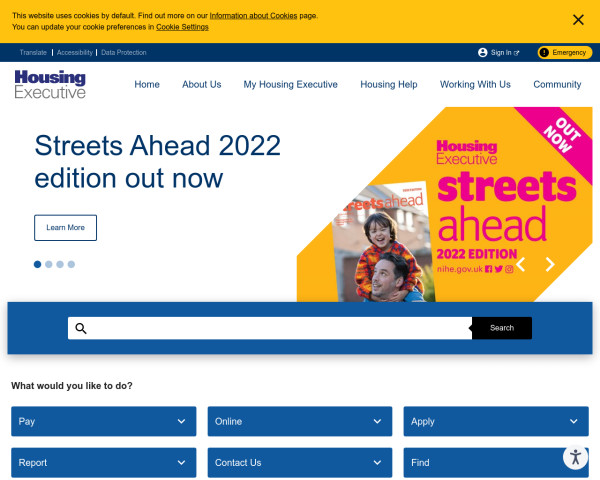The width and height of the screenshot is (600, 480).
Task: Select the fourth carousel slide dot
Action: click(x=71, y=264)
